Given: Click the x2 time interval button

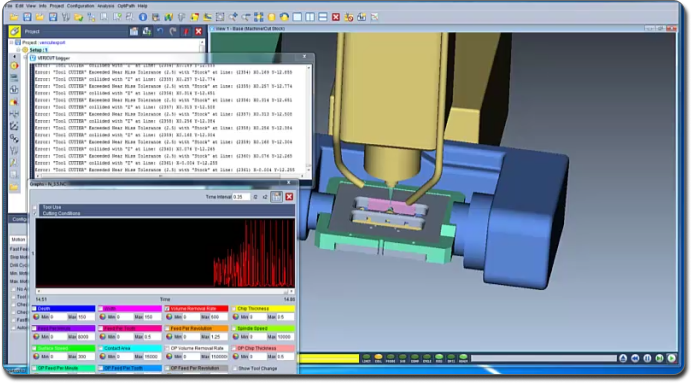Looking at the screenshot, I should [x=265, y=197].
